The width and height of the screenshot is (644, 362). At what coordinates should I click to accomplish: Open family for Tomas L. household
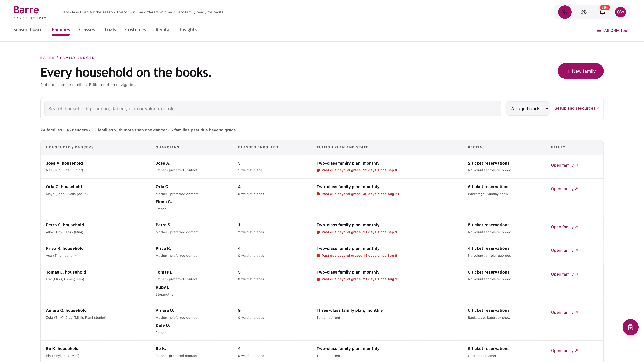(564, 274)
